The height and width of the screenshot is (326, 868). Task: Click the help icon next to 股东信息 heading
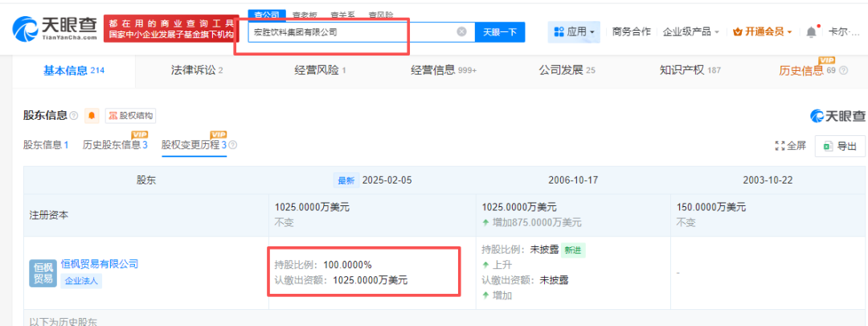click(74, 115)
